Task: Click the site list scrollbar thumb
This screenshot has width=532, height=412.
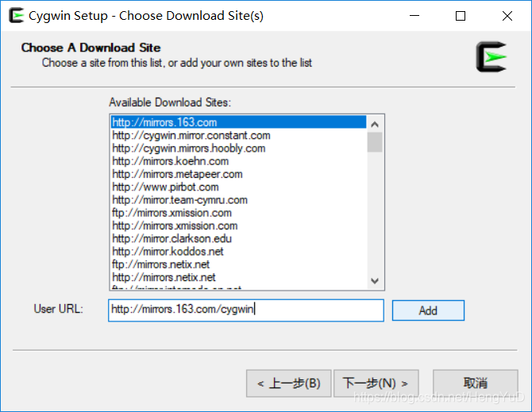Action: (375, 142)
